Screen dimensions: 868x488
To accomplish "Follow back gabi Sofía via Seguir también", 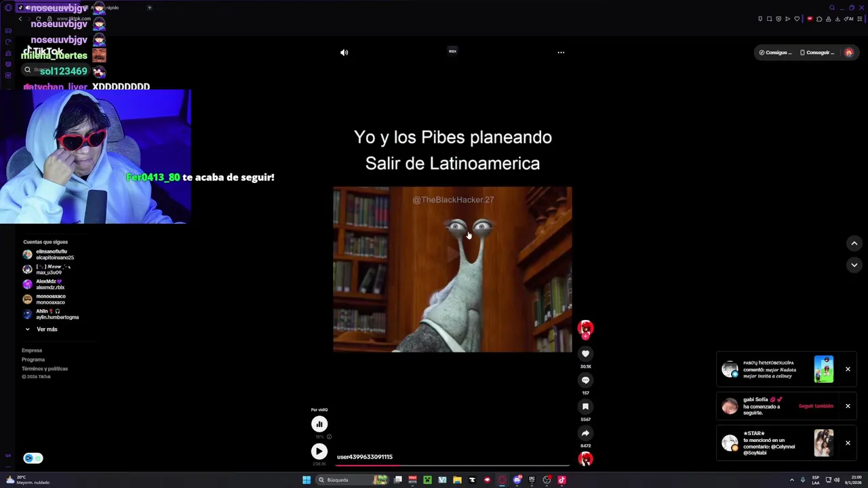I will 816,406.
